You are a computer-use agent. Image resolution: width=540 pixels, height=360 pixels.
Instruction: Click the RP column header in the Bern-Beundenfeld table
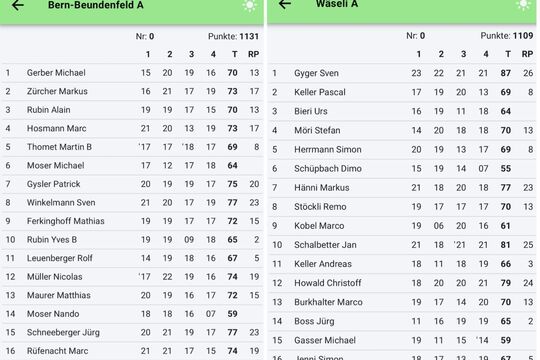coord(253,54)
